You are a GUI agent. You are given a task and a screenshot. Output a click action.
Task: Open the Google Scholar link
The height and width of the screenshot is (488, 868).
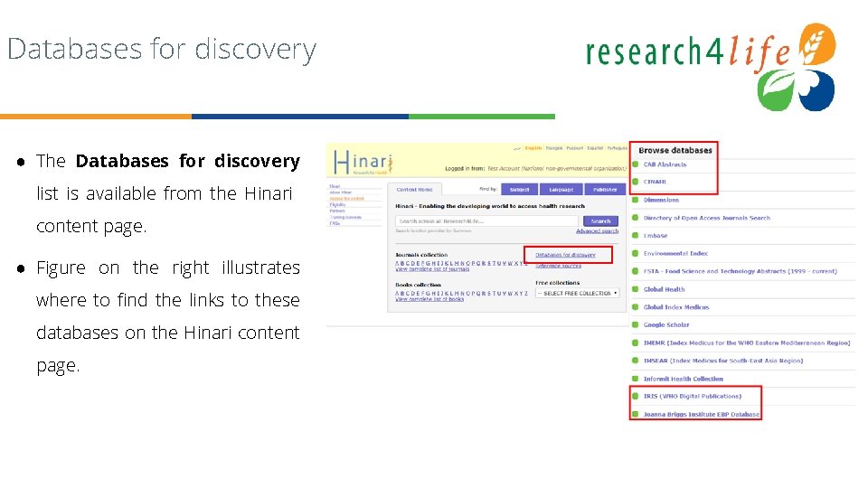(x=666, y=324)
